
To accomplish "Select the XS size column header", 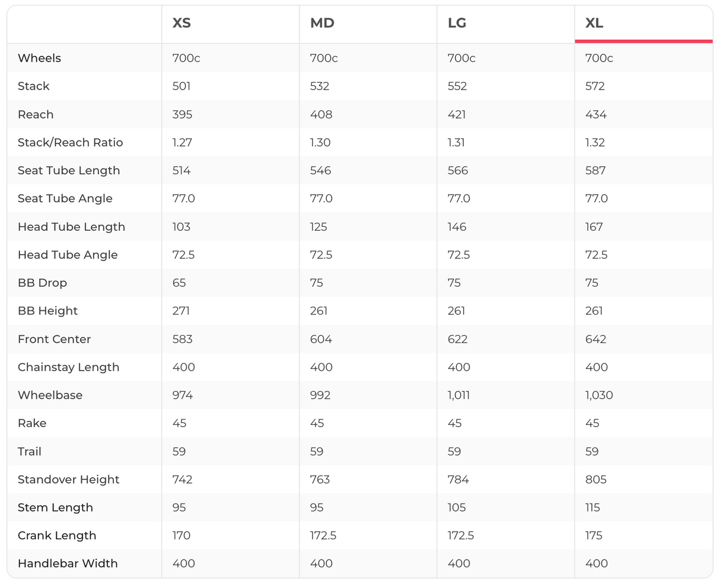I will pos(181,23).
